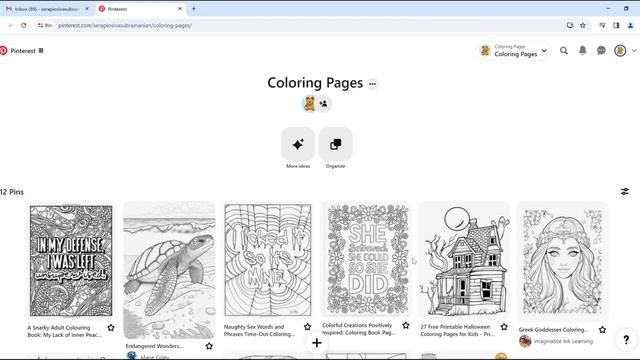Click the board owner avatar

(309, 104)
